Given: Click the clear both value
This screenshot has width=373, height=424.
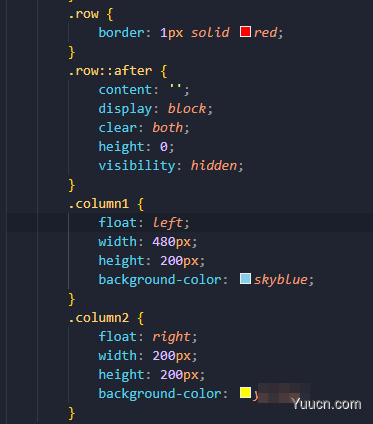Looking at the screenshot, I should tap(168, 128).
